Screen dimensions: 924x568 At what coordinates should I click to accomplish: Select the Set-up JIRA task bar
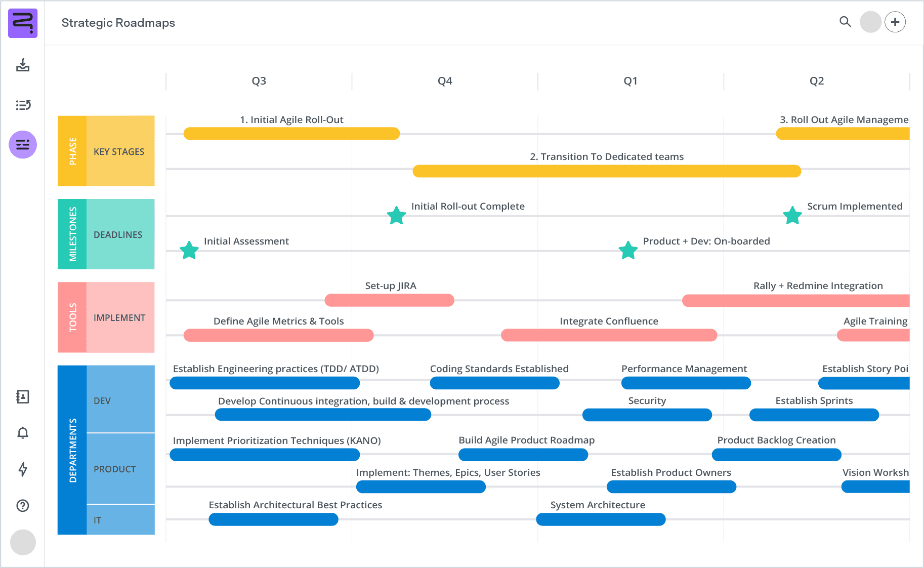[x=389, y=300]
